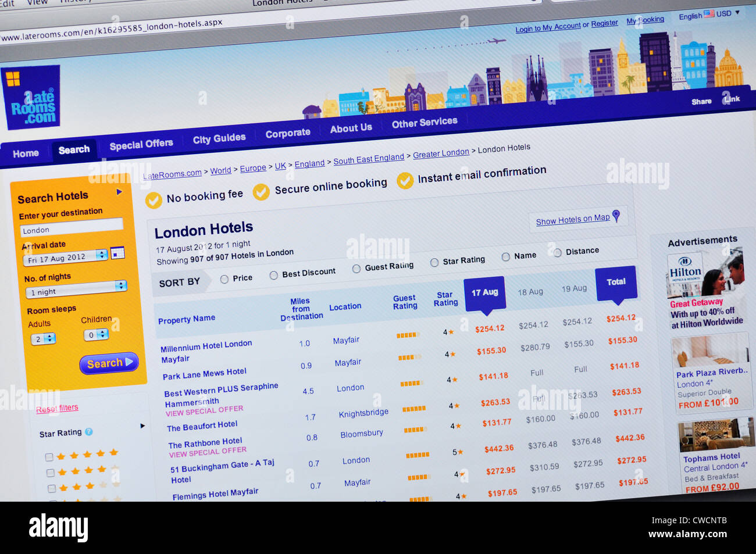Click the arrow next to Search Hotels heading

(x=120, y=192)
